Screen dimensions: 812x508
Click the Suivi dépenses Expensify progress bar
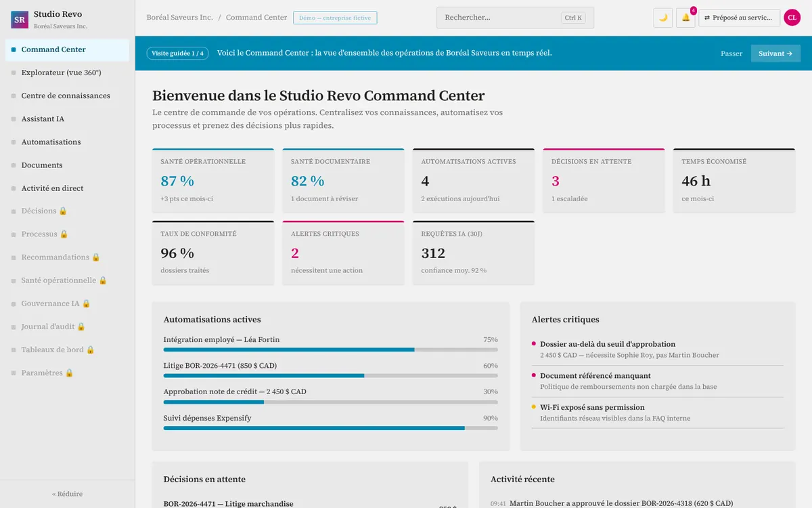tap(331, 428)
